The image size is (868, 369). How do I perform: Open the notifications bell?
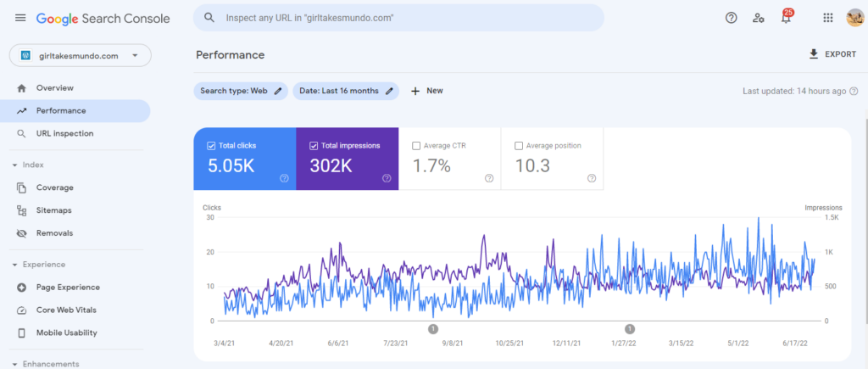pyautogui.click(x=786, y=18)
